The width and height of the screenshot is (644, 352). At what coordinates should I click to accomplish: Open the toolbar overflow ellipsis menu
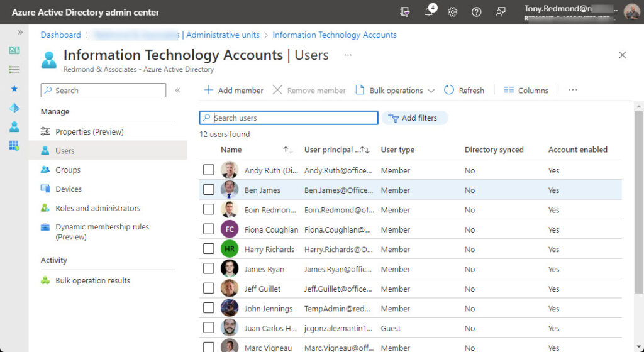pos(572,90)
